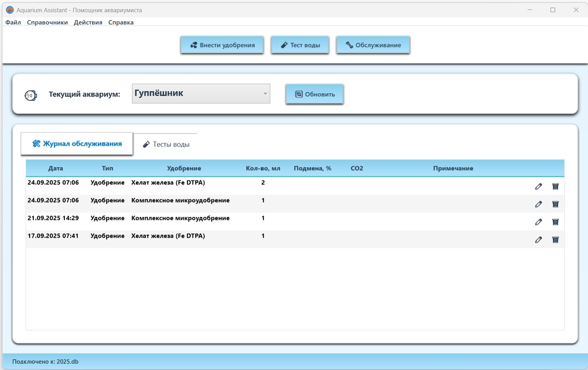Open the Текущий аквариум dropdown list
This screenshot has height=370, width=588.
pyautogui.click(x=201, y=94)
